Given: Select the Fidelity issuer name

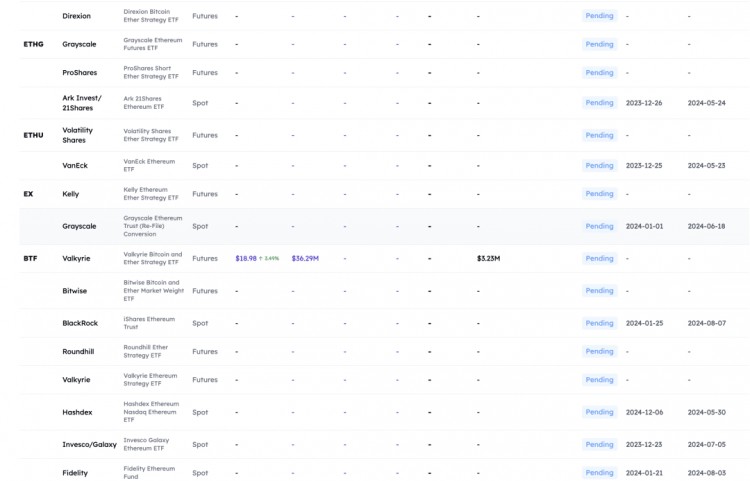Looking at the screenshot, I should tap(75, 473).
